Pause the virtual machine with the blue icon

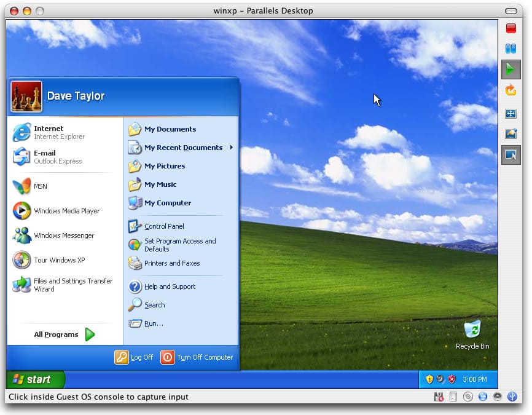coord(510,49)
